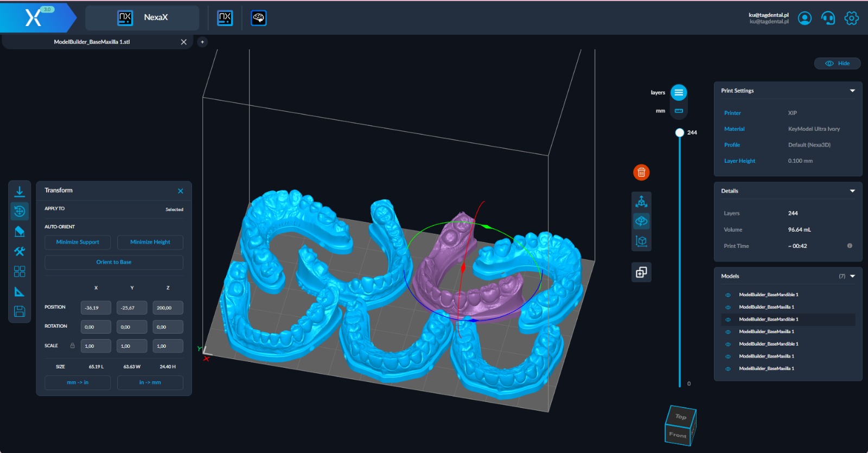This screenshot has height=453, width=868.
Task: Select the wrench repair tools icon
Action: click(x=20, y=251)
